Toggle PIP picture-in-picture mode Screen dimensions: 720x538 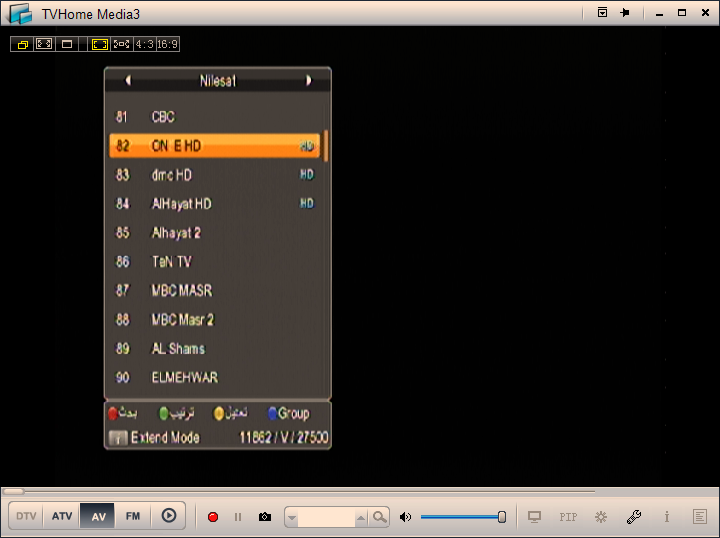click(568, 517)
